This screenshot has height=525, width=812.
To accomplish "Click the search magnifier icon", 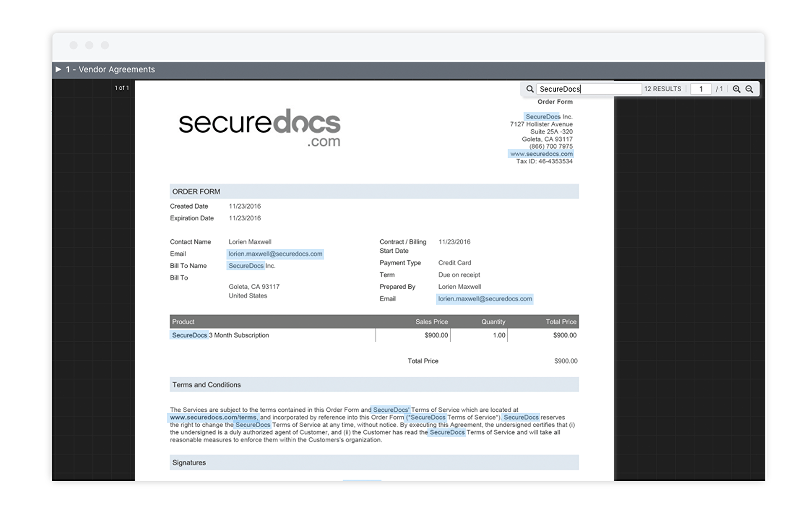I will (x=530, y=89).
